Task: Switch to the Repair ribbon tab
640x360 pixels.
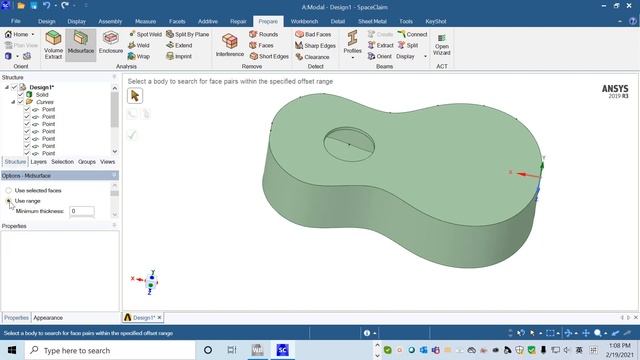Action: pyautogui.click(x=238, y=21)
